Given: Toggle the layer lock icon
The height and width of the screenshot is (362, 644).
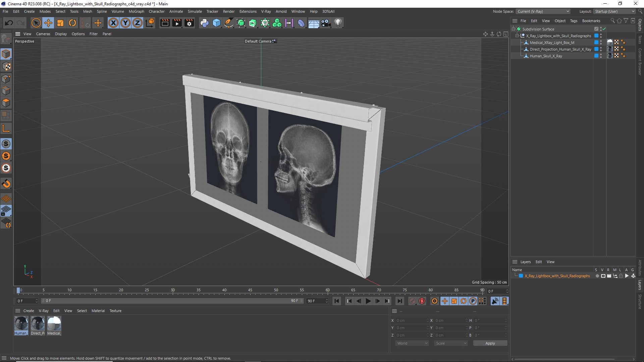Looking at the screenshot, I should (x=621, y=276).
